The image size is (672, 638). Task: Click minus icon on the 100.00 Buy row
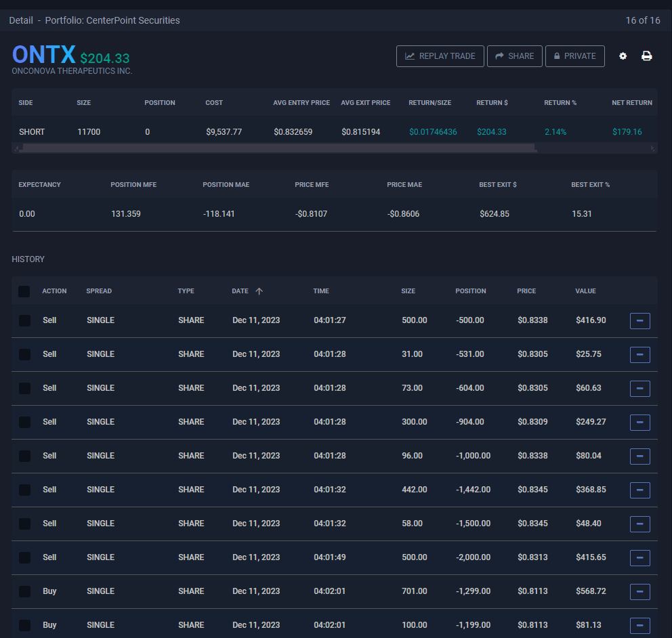[x=639, y=625]
